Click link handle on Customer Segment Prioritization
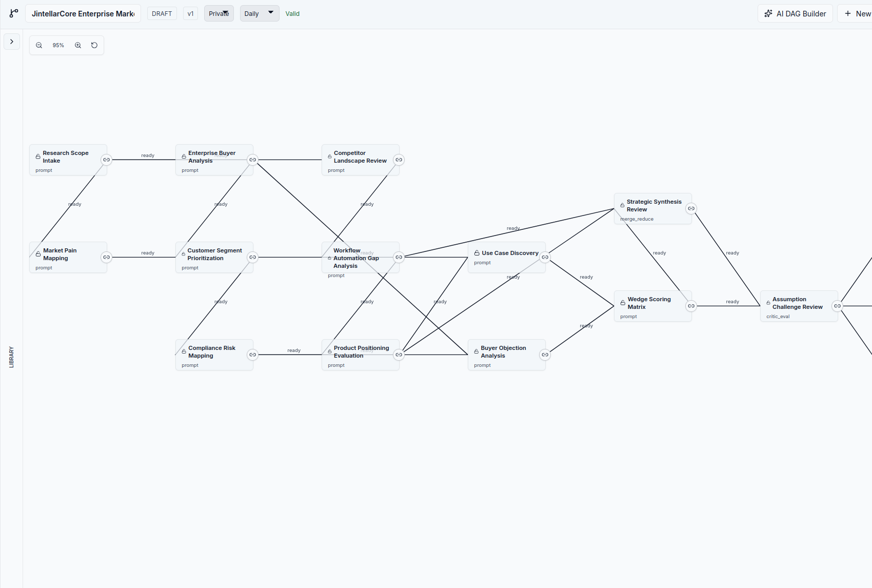 tap(253, 257)
